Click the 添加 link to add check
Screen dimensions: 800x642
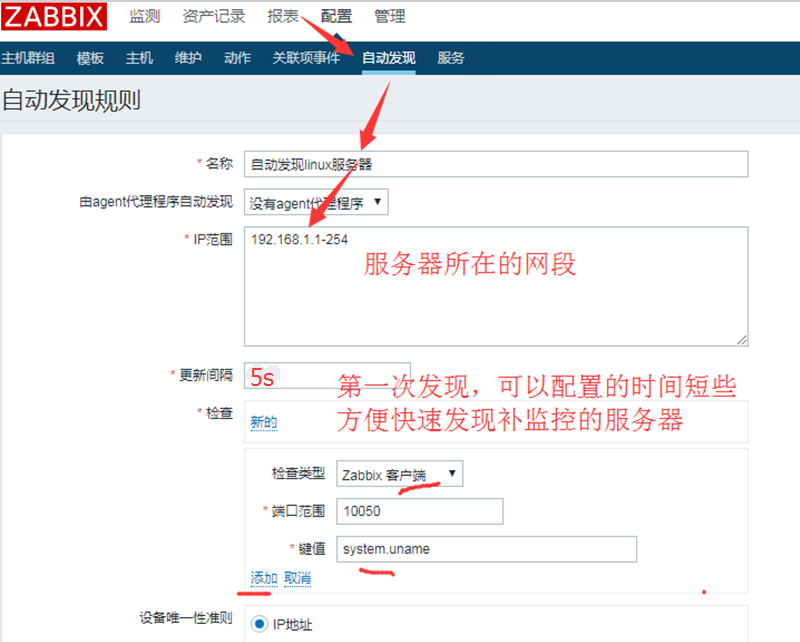264,578
